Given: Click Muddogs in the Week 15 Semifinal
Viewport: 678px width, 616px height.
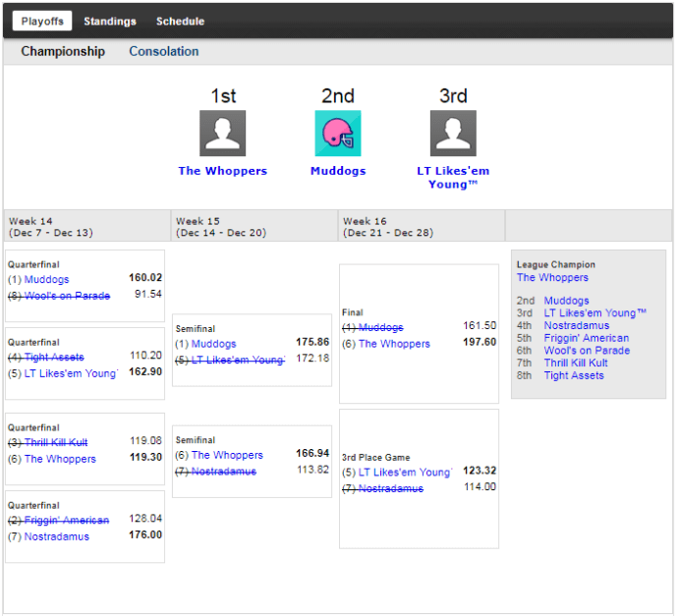Looking at the screenshot, I should tap(212, 345).
